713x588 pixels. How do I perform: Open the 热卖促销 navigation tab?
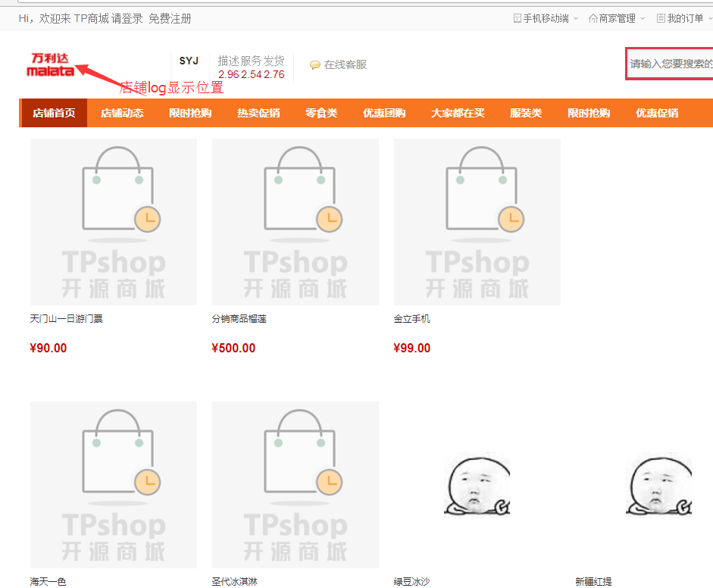(258, 113)
